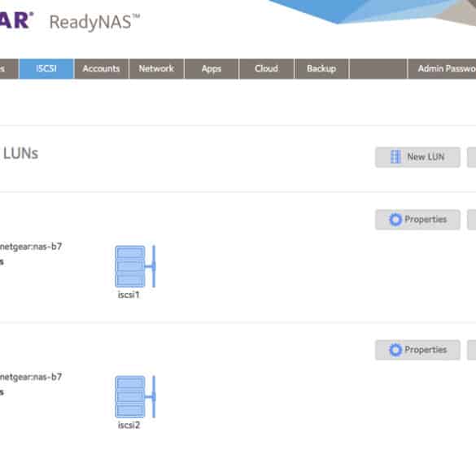Click gear icon in iscsi1 Properties button

[x=395, y=220]
